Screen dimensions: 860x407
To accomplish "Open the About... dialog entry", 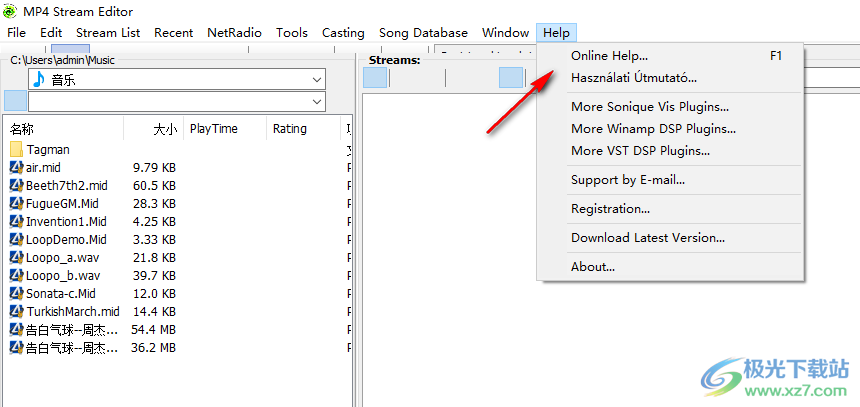I will pyautogui.click(x=670, y=267).
